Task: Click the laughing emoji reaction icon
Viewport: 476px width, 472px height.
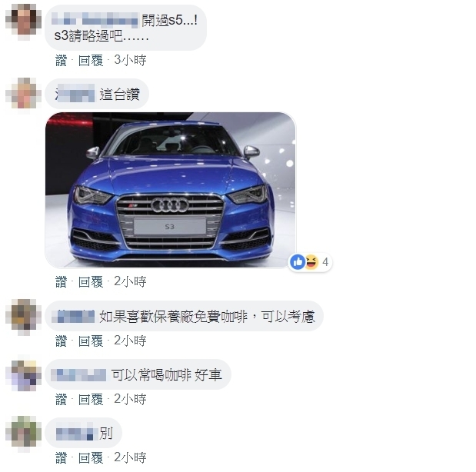Action: tap(311, 261)
